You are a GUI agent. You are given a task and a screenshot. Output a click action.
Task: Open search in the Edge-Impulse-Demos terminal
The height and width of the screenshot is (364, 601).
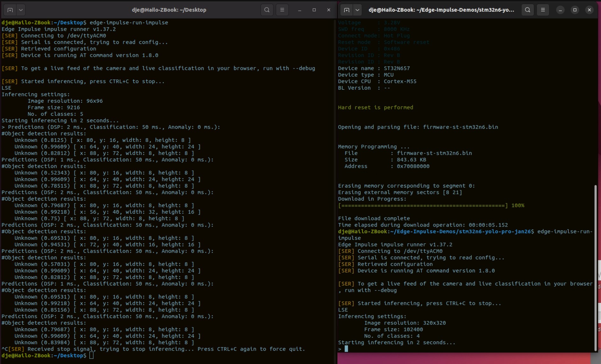point(527,10)
